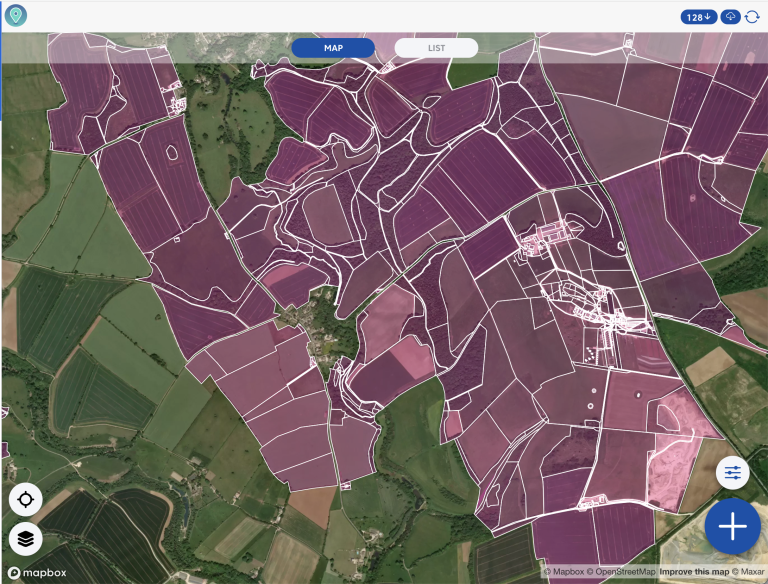Open the © Mapbox attribution link
Image resolution: width=768 pixels, height=584 pixels.
tap(564, 572)
